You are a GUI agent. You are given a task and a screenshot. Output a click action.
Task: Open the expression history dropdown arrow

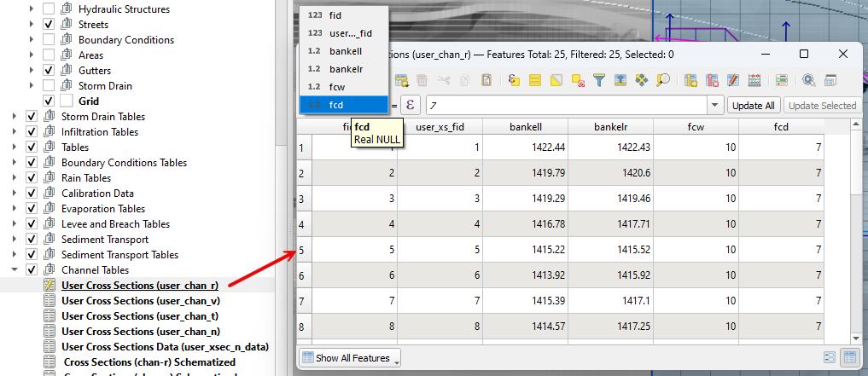click(x=714, y=105)
